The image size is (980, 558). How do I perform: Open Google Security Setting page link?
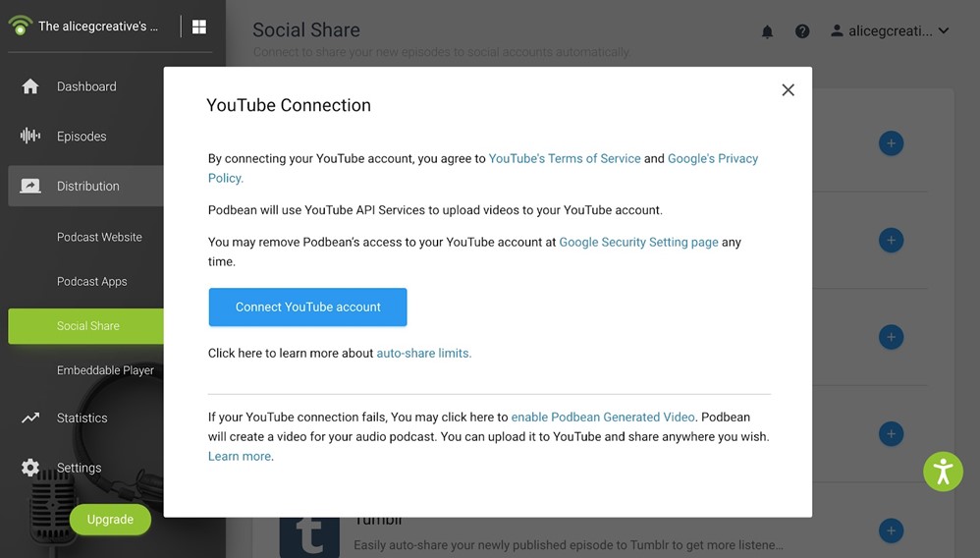point(638,242)
